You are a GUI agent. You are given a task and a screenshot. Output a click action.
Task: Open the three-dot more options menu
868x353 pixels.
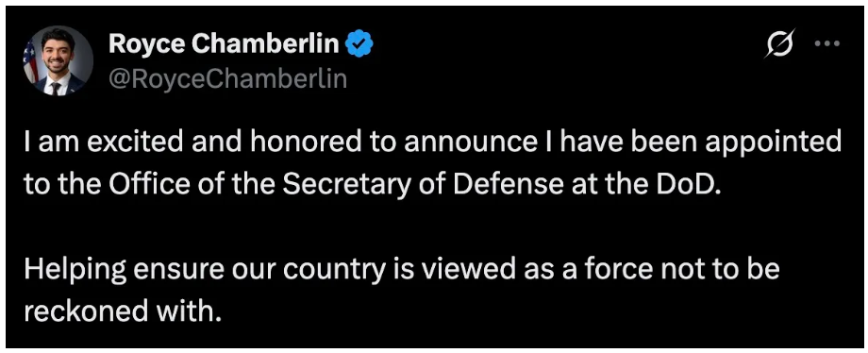coord(827,43)
